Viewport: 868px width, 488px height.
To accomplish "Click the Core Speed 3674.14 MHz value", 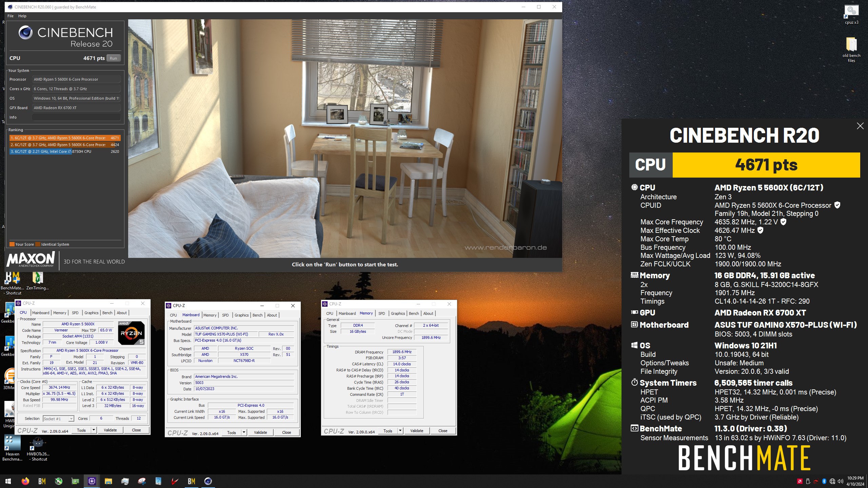I will point(59,388).
